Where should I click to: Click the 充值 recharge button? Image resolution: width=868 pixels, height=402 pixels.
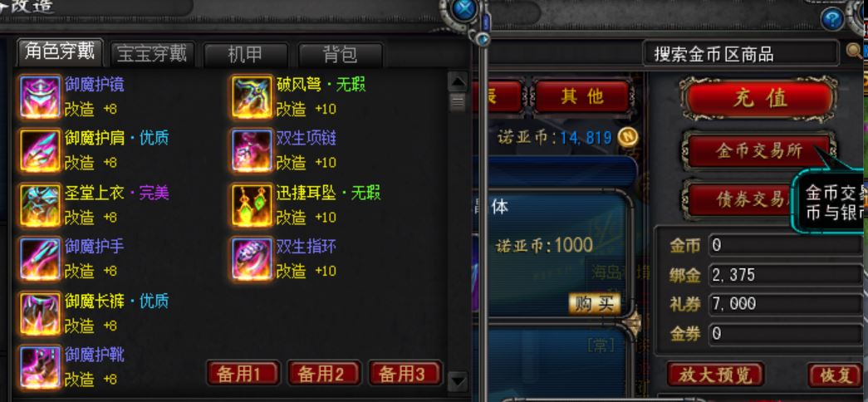[759, 99]
